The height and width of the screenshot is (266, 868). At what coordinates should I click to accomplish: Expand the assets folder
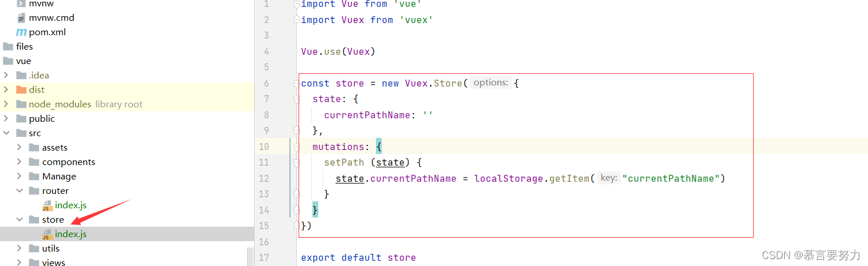pos(19,148)
